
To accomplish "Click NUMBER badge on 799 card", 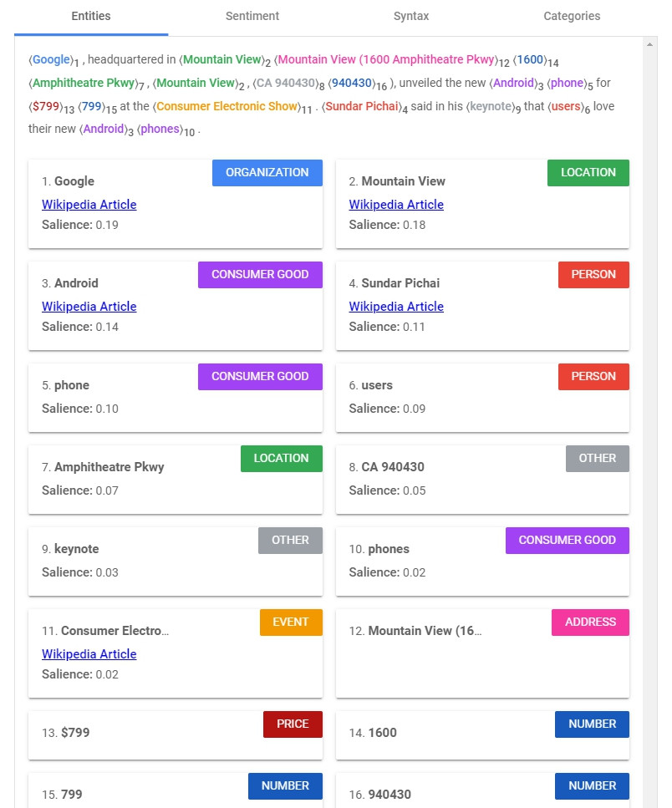I will [x=285, y=785].
